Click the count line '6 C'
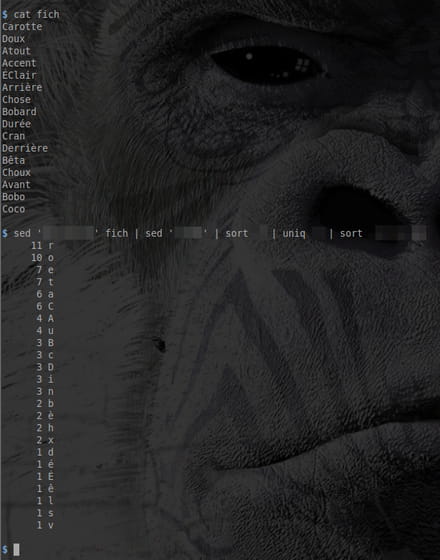This screenshot has width=440, height=560. [45, 306]
